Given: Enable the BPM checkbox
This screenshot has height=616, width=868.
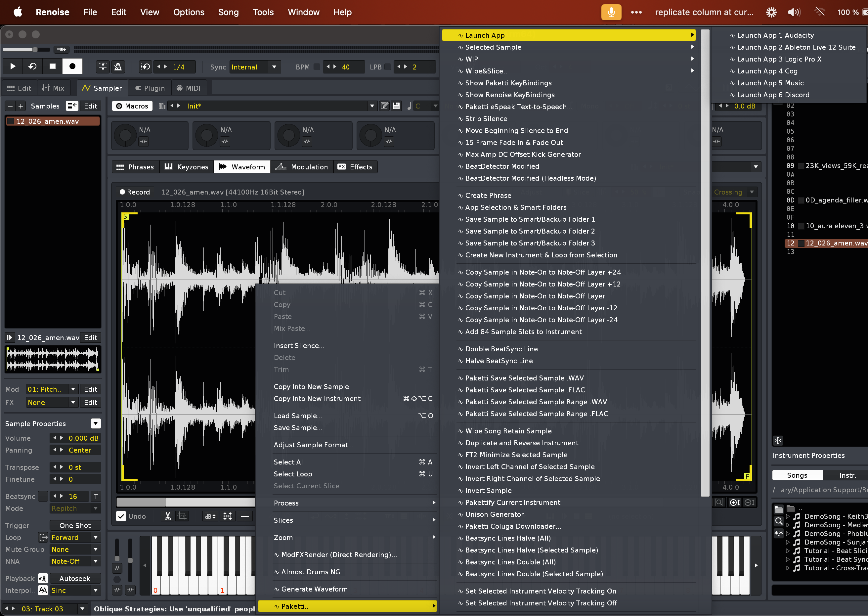Looking at the screenshot, I should (317, 67).
